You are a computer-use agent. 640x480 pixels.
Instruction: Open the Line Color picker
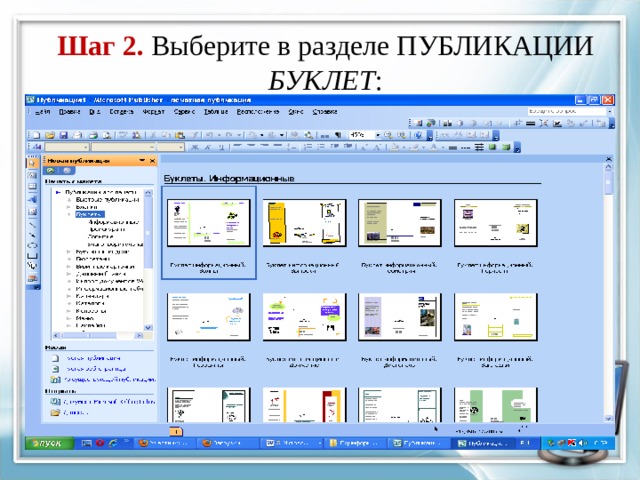(x=416, y=147)
